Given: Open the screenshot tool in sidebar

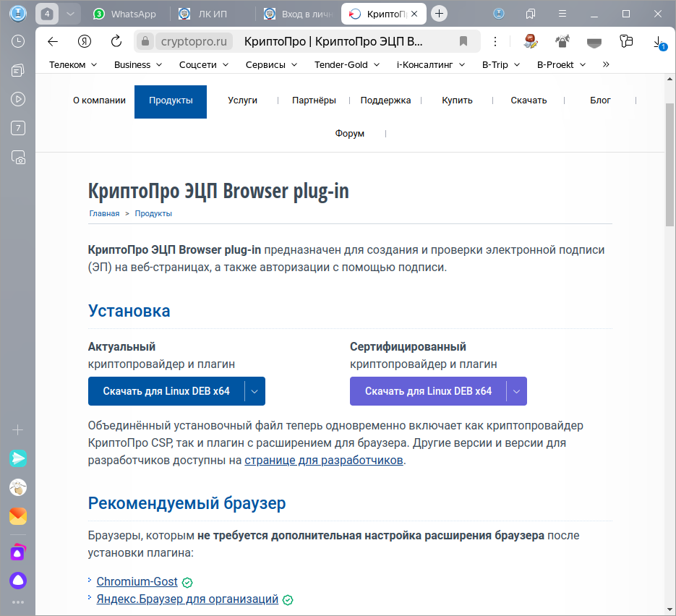Looking at the screenshot, I should click(18, 158).
